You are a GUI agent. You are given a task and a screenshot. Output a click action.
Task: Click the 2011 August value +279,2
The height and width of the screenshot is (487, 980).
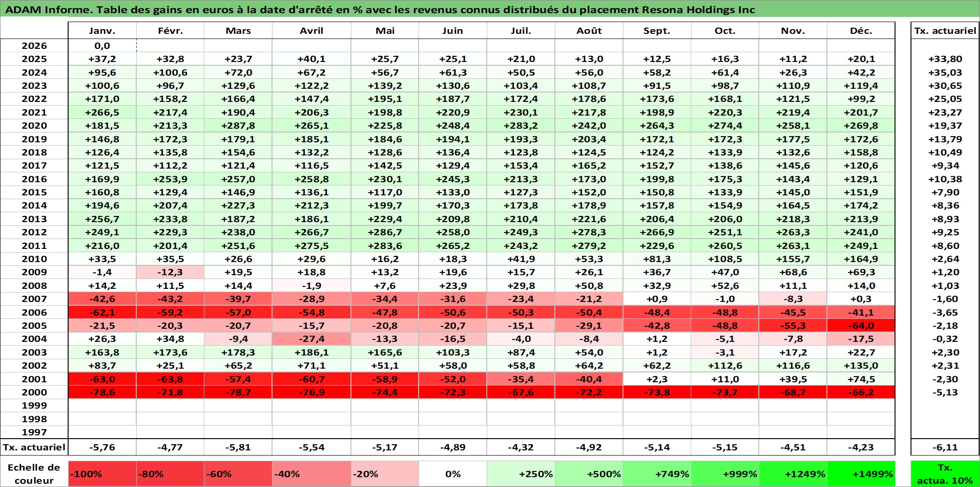[x=589, y=246]
